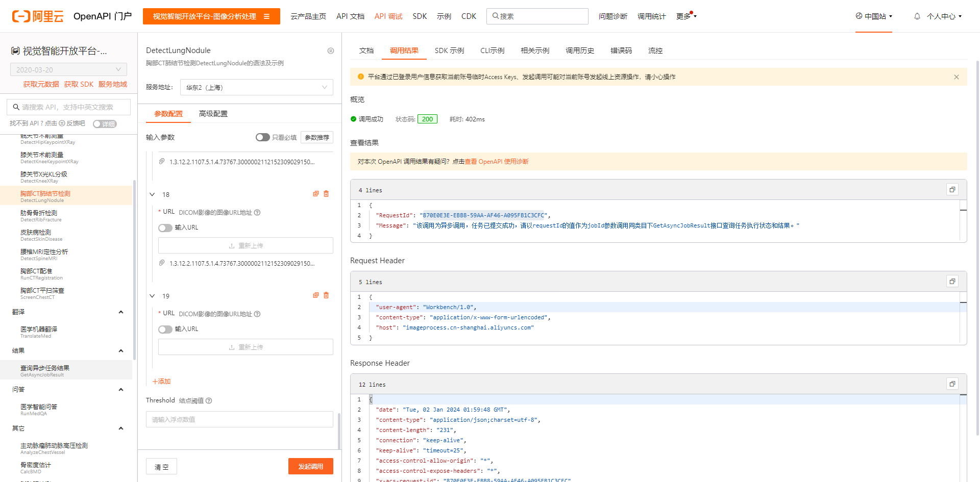Open 查看 OpenAPI 使用诊断 link
This screenshot has width=980, height=482.
point(497,162)
